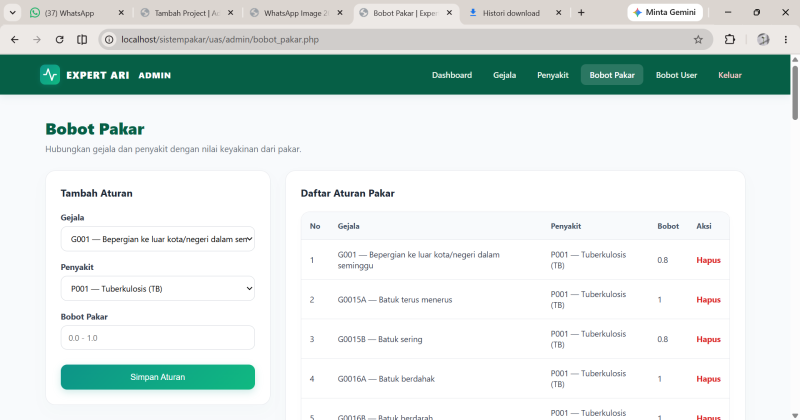Close the WhatsApp tab
The width and height of the screenshot is (800, 420).
tap(121, 13)
